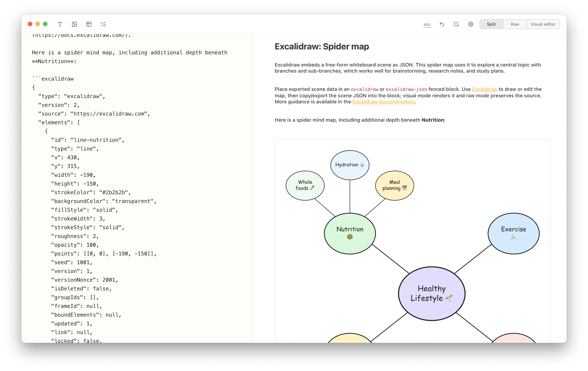The image size is (588, 371).
Task: Undo the last change with the arrow icon
Action: (442, 24)
